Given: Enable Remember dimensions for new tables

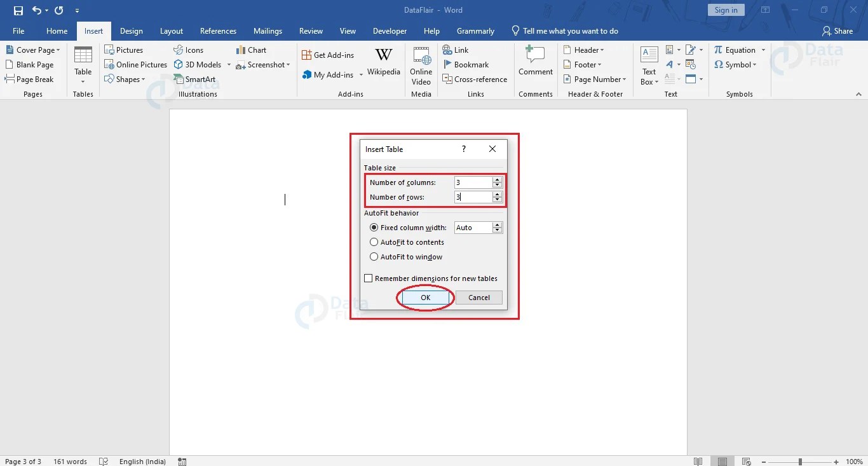Looking at the screenshot, I should coord(368,278).
